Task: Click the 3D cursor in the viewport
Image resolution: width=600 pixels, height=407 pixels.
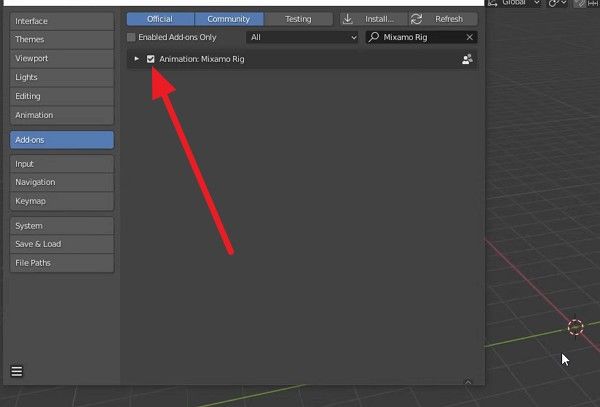Action: pyautogui.click(x=575, y=327)
